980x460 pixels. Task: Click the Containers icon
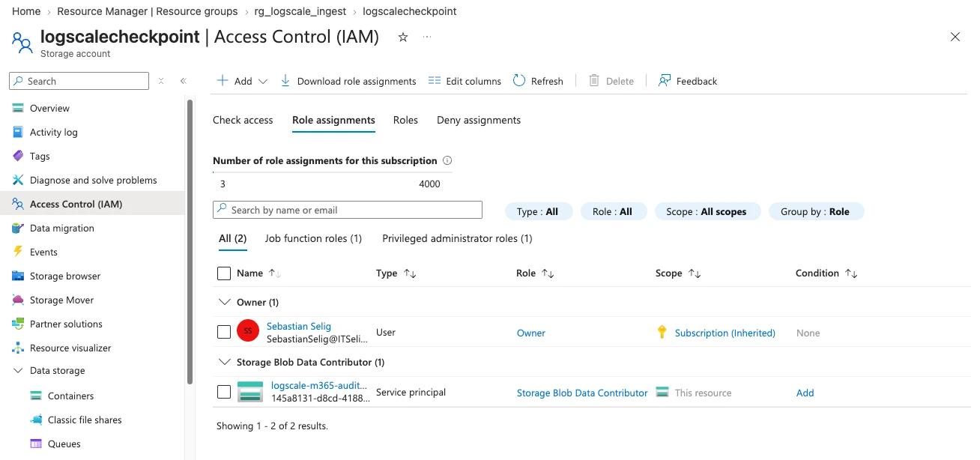pos(36,396)
